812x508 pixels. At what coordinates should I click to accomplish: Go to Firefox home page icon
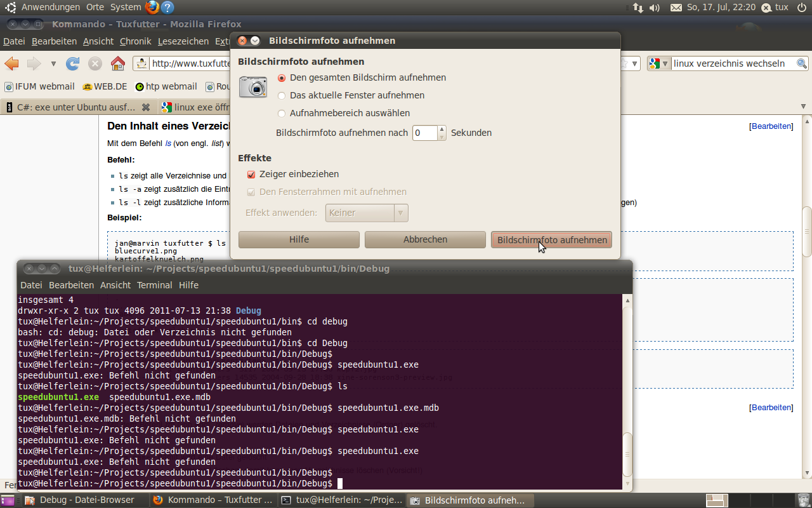point(118,63)
